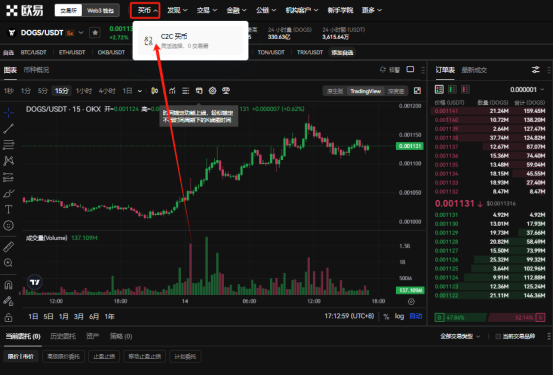Show only buy orders view
The image size is (553, 375).
click(452, 90)
